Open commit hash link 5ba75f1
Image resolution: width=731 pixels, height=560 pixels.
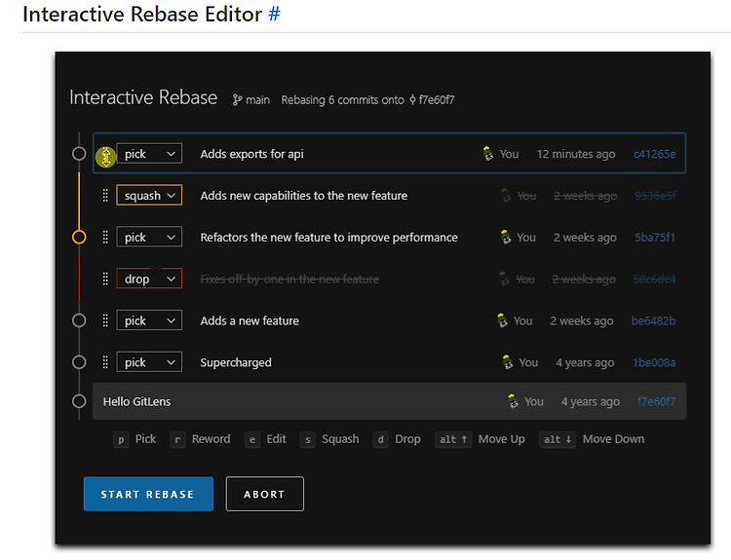click(x=655, y=237)
